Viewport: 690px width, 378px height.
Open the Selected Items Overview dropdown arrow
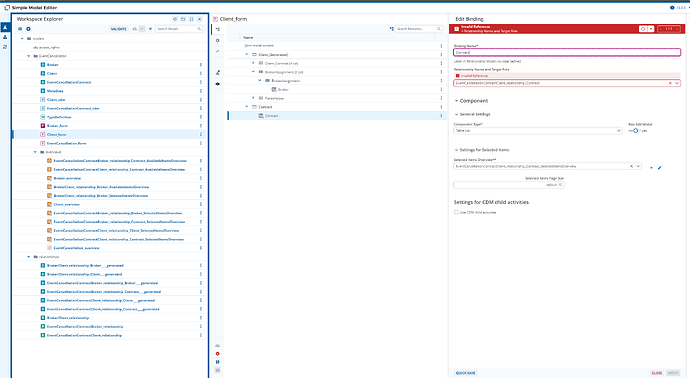pyautogui.click(x=638, y=166)
